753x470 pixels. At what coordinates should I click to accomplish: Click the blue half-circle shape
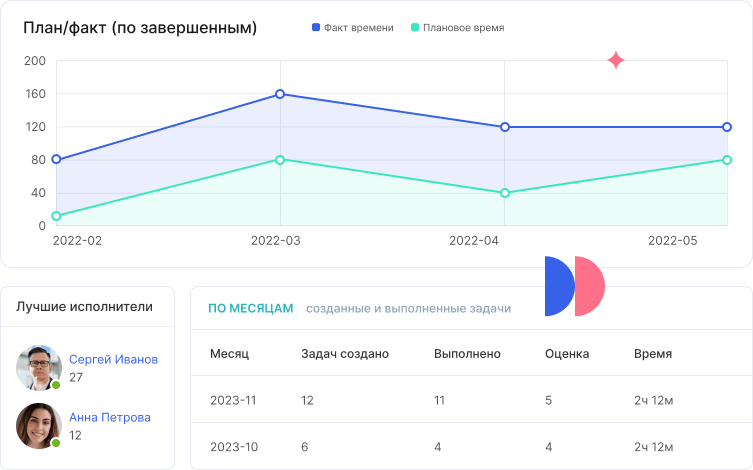tap(558, 286)
